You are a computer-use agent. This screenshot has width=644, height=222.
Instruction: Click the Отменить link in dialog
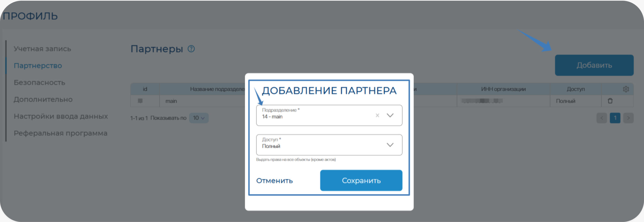pyautogui.click(x=274, y=181)
